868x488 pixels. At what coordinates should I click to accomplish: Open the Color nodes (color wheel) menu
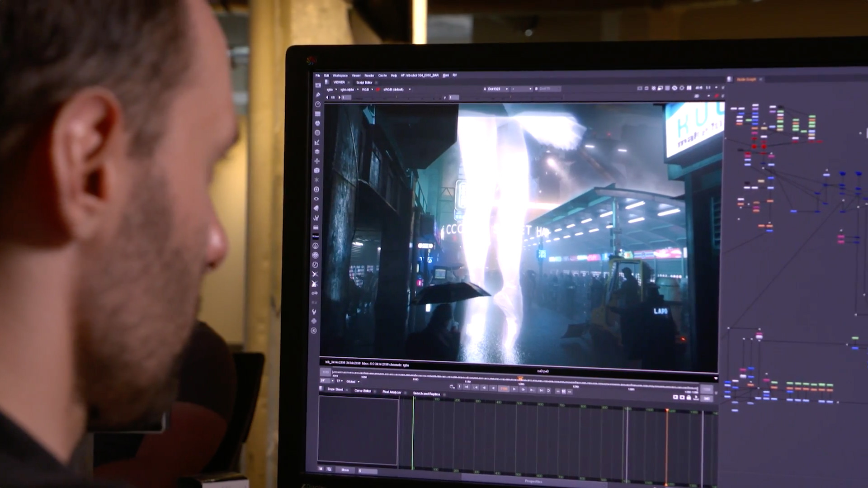[318, 123]
